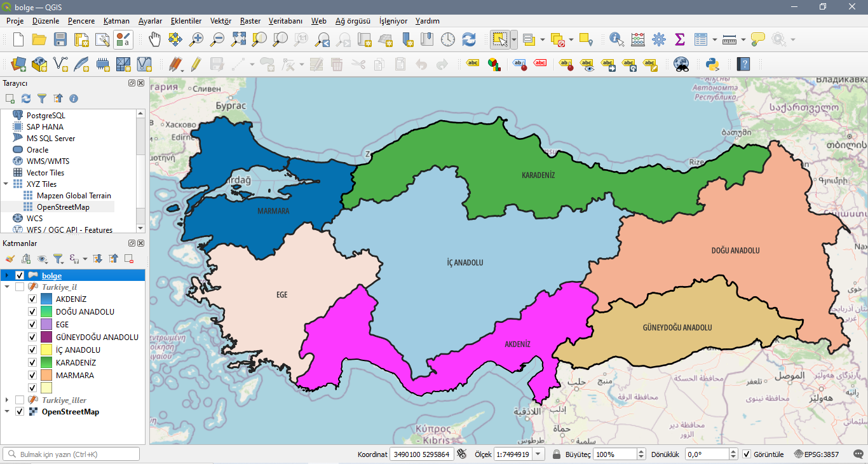The height and width of the screenshot is (464, 868).
Task: Collapse the XYZ Tiles branch
Action: (x=6, y=184)
